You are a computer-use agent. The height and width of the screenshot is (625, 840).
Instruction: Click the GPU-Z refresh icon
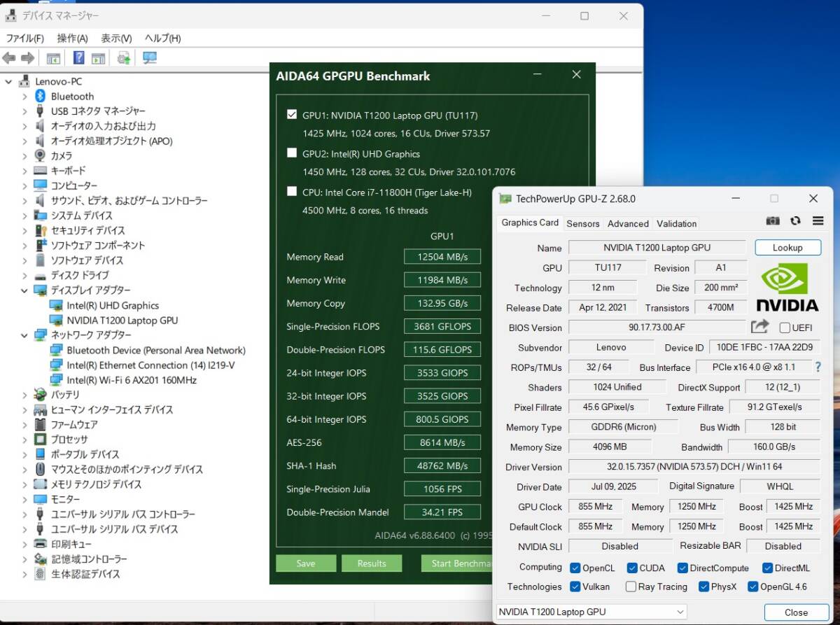[x=795, y=221]
